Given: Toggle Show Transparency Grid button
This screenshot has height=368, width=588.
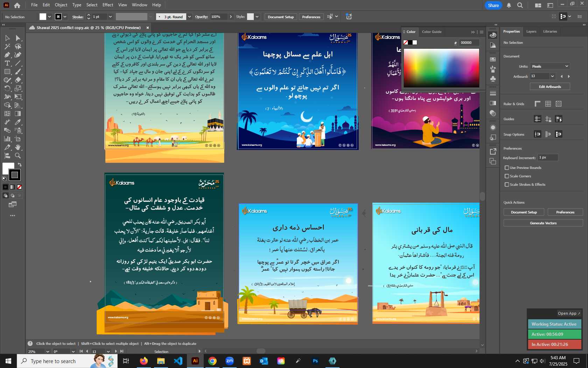Looking at the screenshot, I should pos(559,104).
